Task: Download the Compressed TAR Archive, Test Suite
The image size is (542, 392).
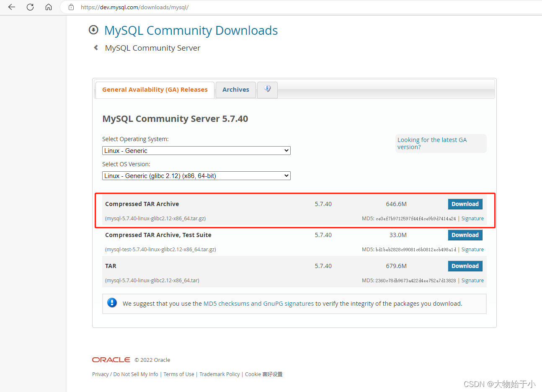Action: pyautogui.click(x=465, y=235)
